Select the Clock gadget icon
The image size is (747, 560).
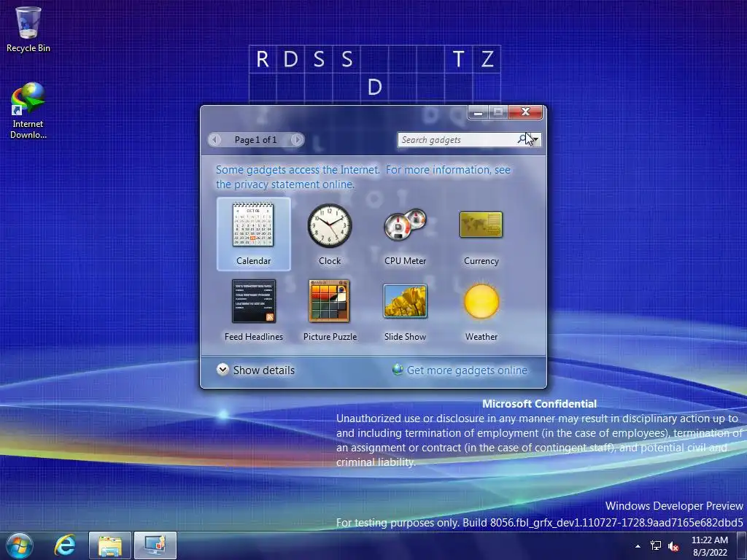tap(329, 226)
